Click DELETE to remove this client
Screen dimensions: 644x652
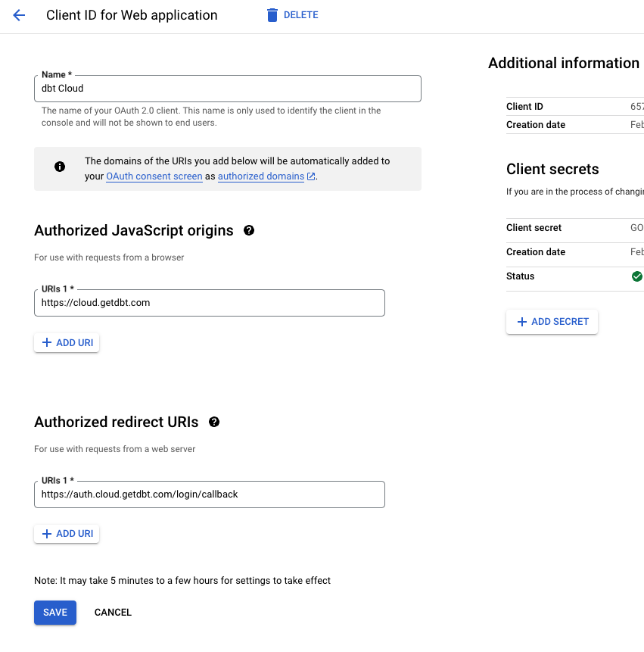(300, 14)
